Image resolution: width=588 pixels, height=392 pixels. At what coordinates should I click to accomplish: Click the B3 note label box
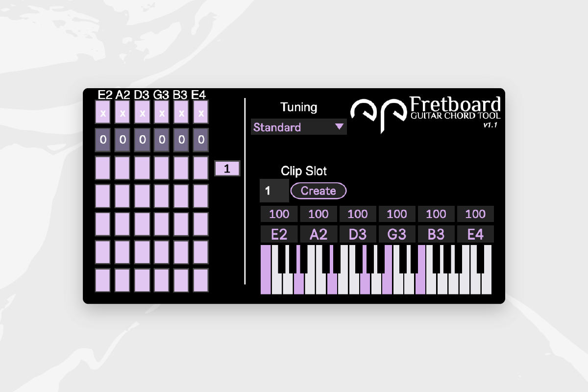click(x=436, y=234)
